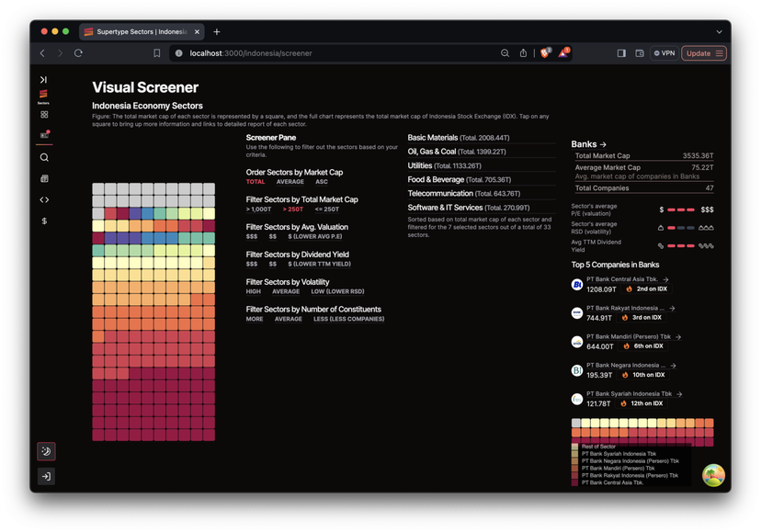
Task: Click the Total Market Cap value 3535.36T
Action: (x=698, y=156)
